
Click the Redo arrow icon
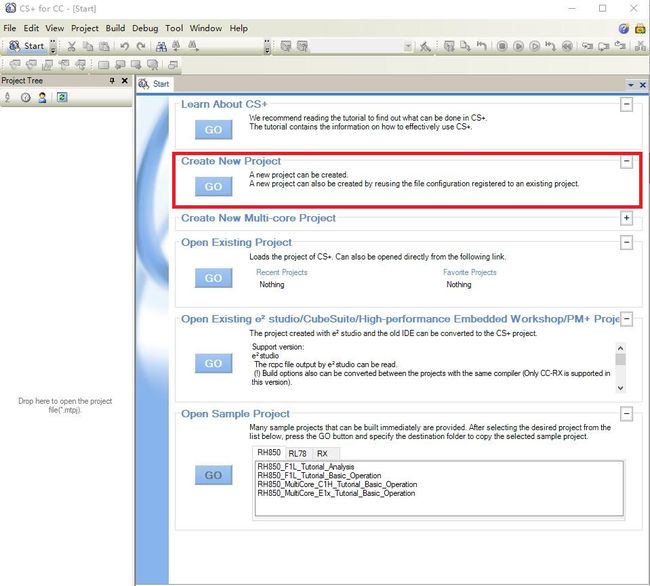141,46
